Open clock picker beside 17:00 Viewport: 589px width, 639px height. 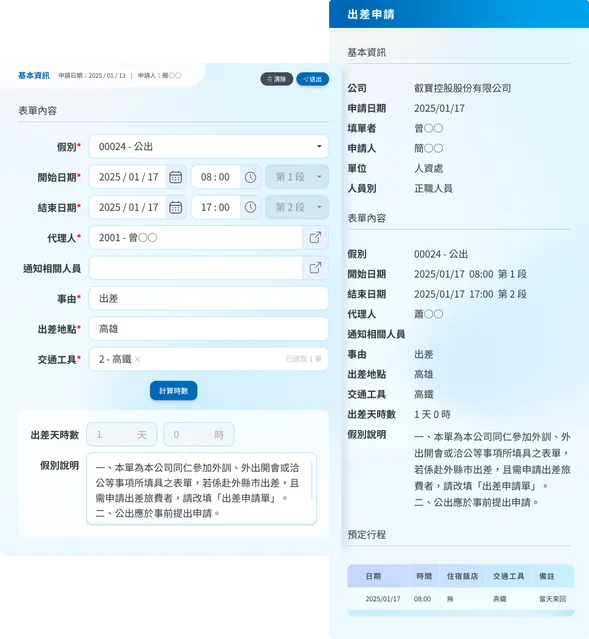tap(250, 207)
